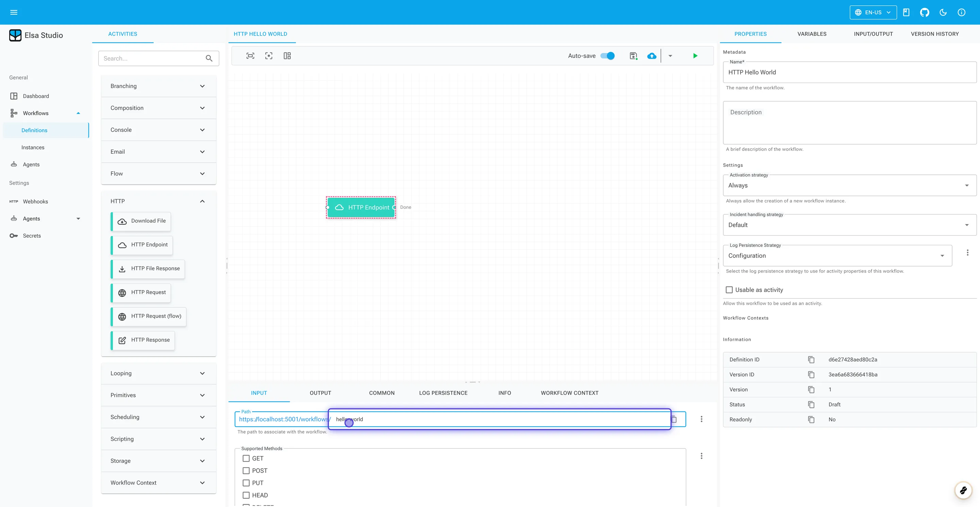The image size is (980, 507).
Task: Open the GitHub repository icon
Action: point(925,12)
